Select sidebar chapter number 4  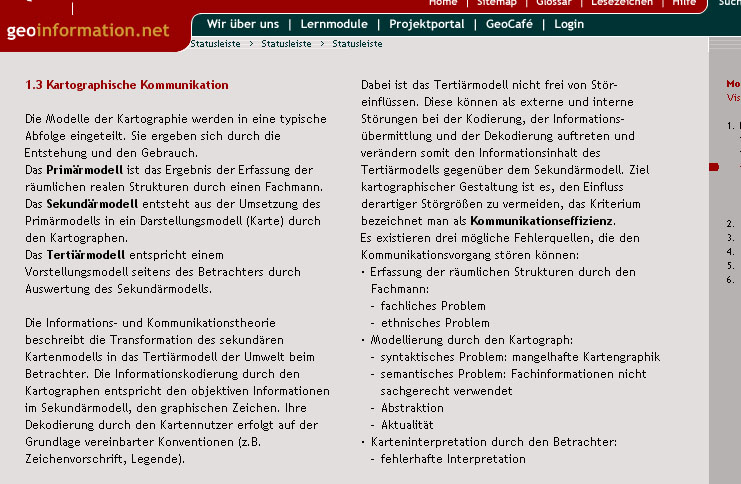coord(731,252)
